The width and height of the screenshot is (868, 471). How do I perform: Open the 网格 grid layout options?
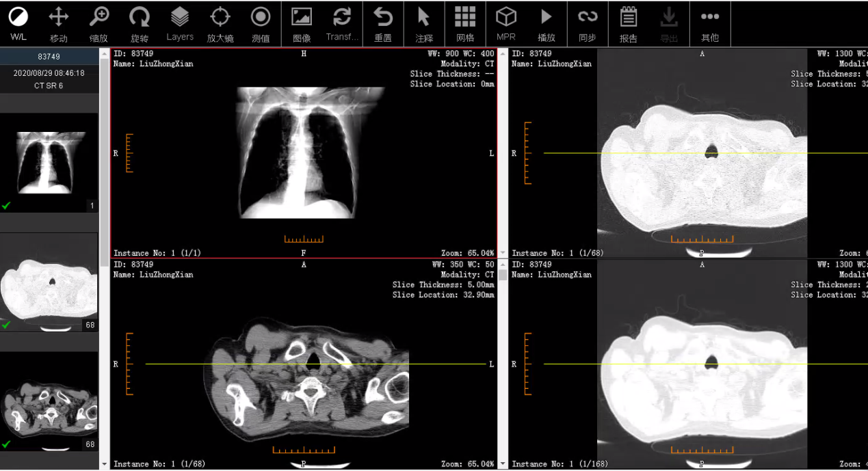click(465, 24)
